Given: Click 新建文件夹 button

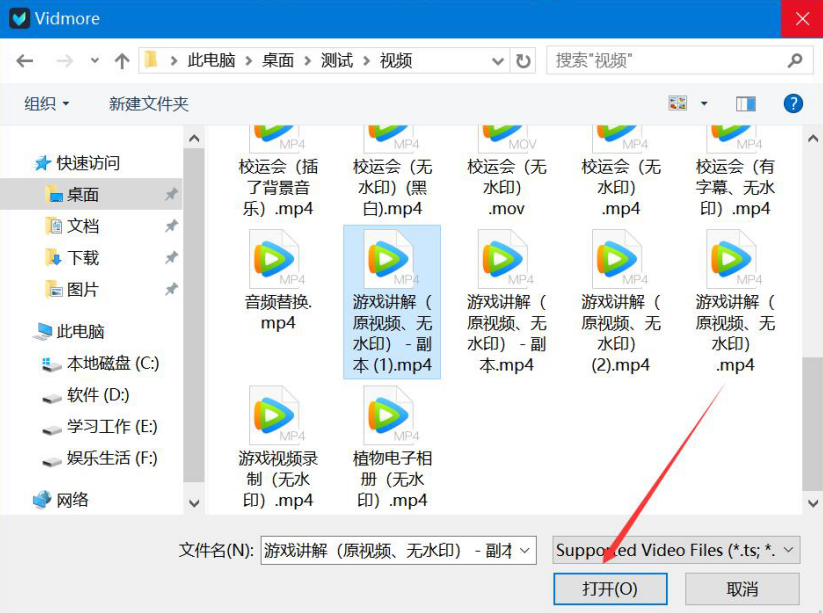Looking at the screenshot, I should 149,103.
